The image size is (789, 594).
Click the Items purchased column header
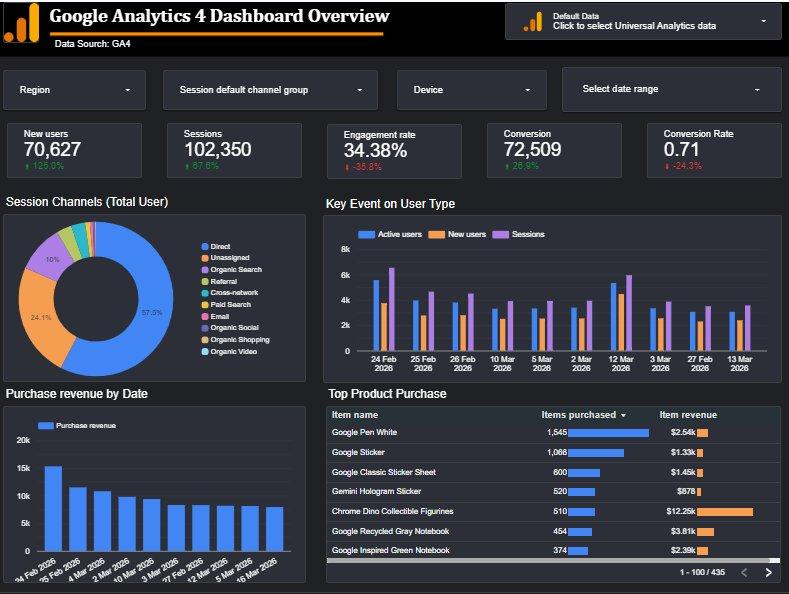[x=579, y=415]
